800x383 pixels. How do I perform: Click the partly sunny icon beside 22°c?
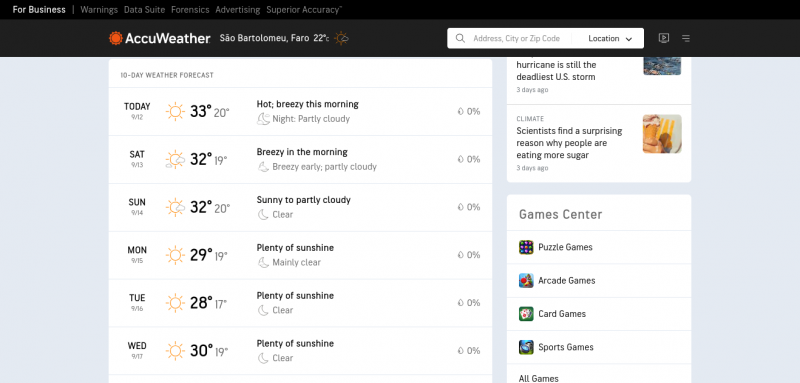(341, 38)
